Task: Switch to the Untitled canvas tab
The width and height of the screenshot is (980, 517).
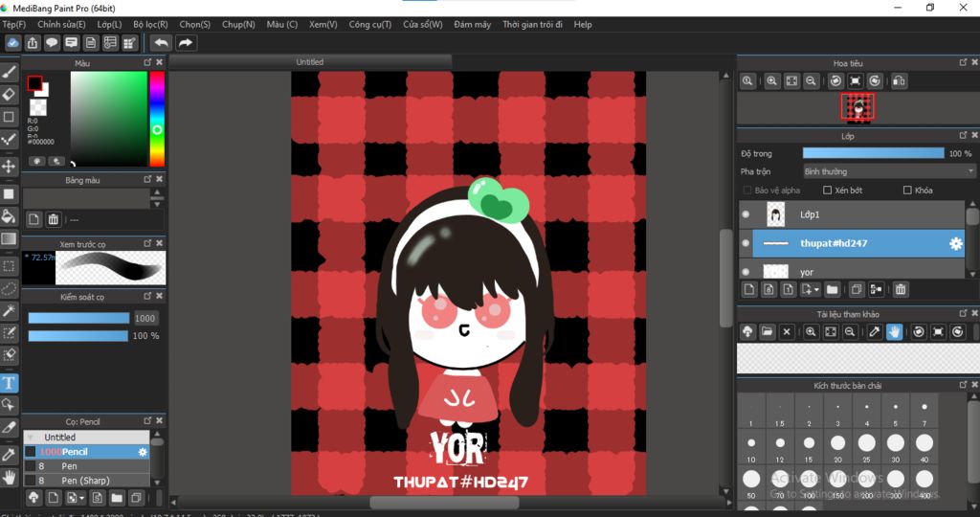Action: click(310, 62)
